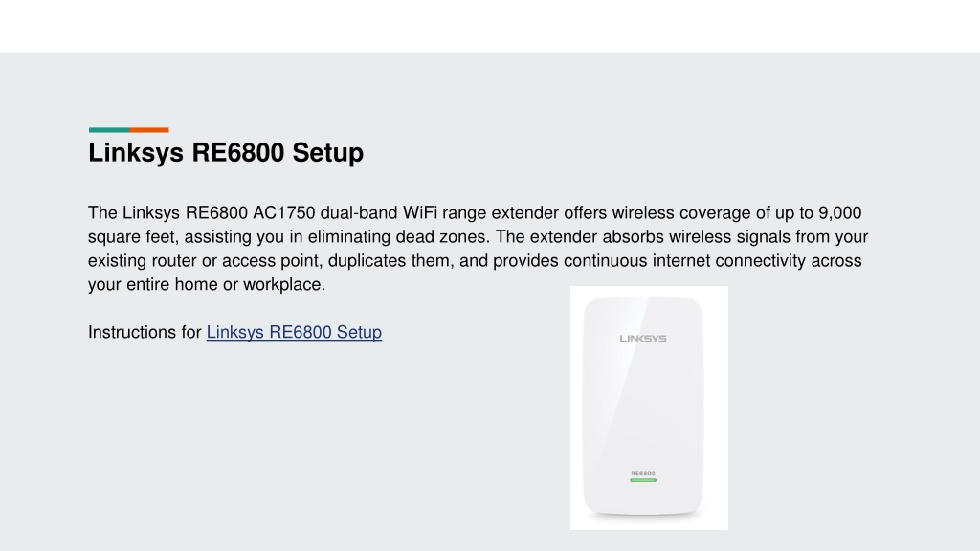Image resolution: width=980 pixels, height=551 pixels.
Task: Click the words "Instructions for"
Action: pos(145,332)
